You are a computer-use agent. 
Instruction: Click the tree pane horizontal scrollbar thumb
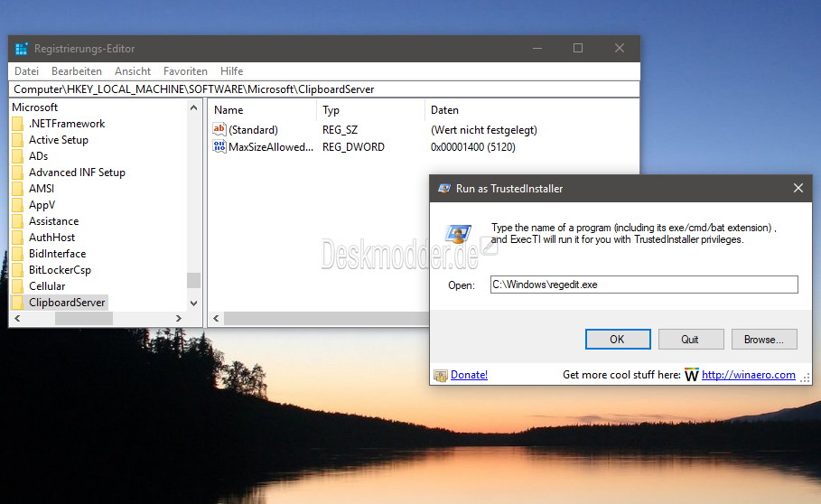point(84,318)
